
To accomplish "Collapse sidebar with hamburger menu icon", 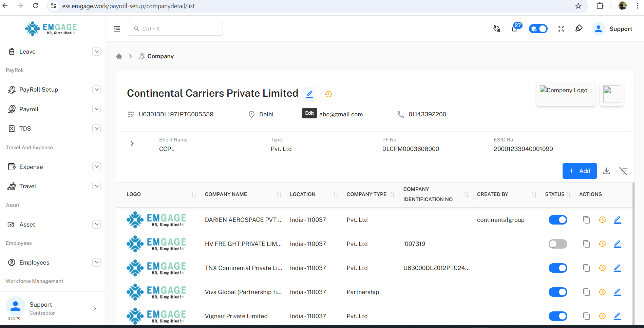I will pos(117,29).
